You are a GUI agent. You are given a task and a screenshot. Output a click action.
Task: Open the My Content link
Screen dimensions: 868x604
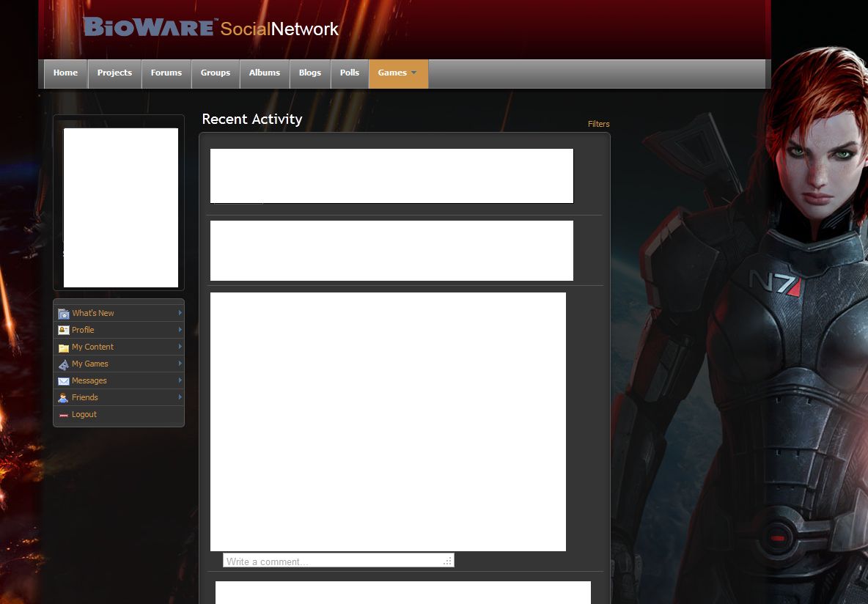pyautogui.click(x=92, y=347)
